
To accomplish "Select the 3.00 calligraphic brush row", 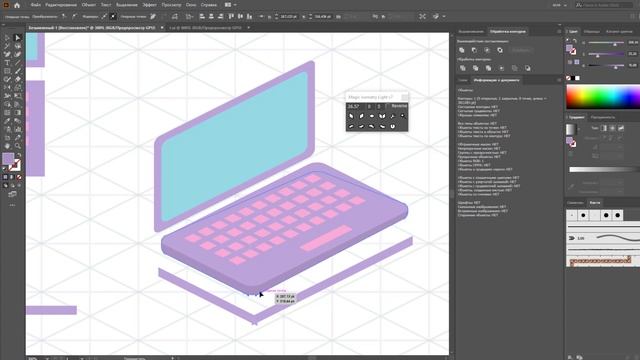I will coord(603,238).
